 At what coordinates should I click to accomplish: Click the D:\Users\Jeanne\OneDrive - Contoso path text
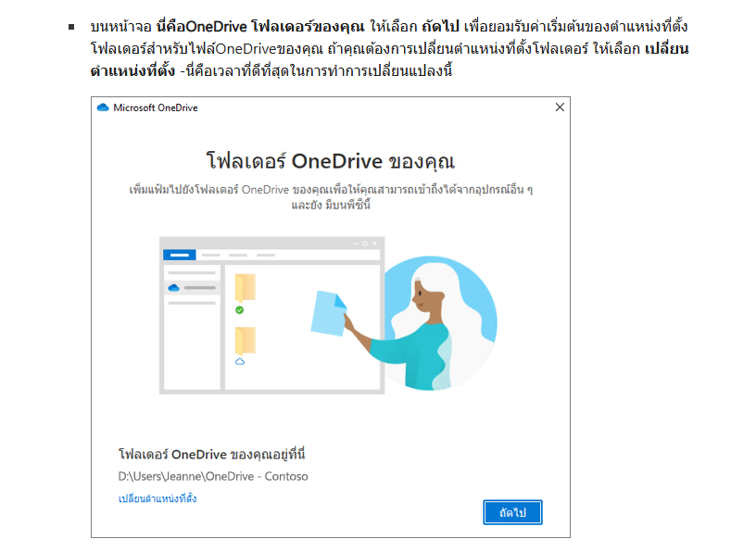pyautogui.click(x=213, y=476)
